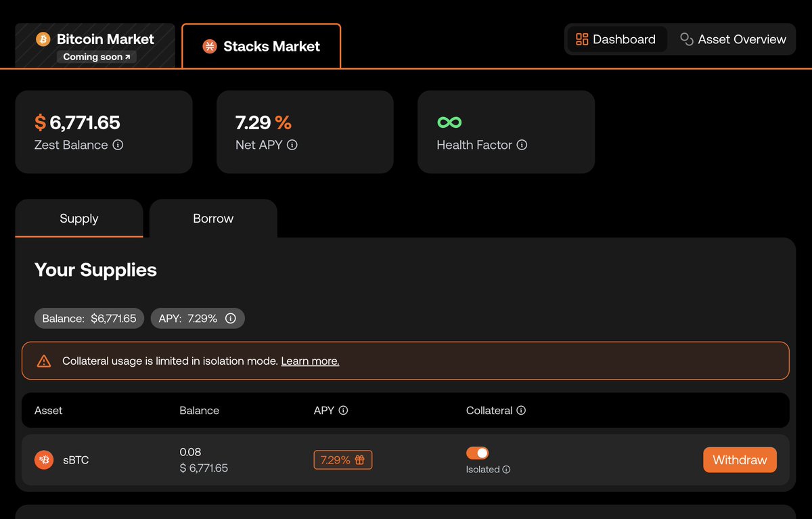
Task: Click the warning triangle icon in isolation banner
Action: coord(44,361)
